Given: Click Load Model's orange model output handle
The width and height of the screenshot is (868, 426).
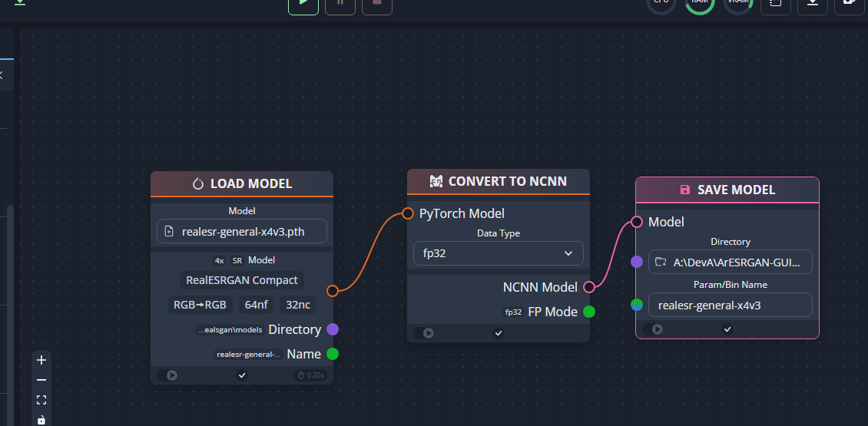Looking at the screenshot, I should pyautogui.click(x=332, y=291).
